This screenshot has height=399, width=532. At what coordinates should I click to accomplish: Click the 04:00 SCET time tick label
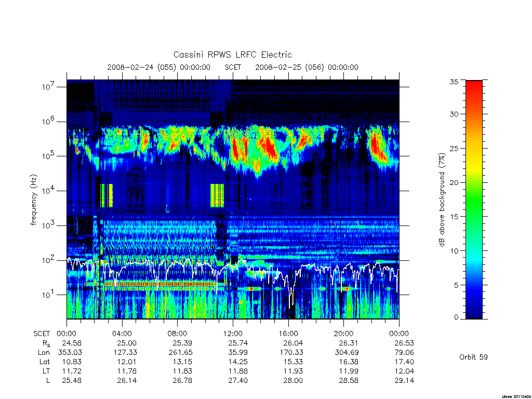click(122, 334)
